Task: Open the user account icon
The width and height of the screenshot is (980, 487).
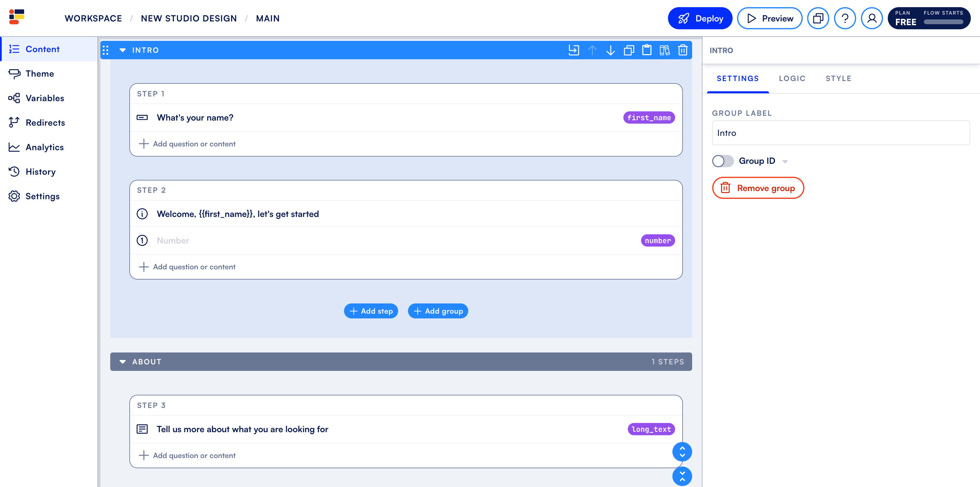Action: [872, 18]
